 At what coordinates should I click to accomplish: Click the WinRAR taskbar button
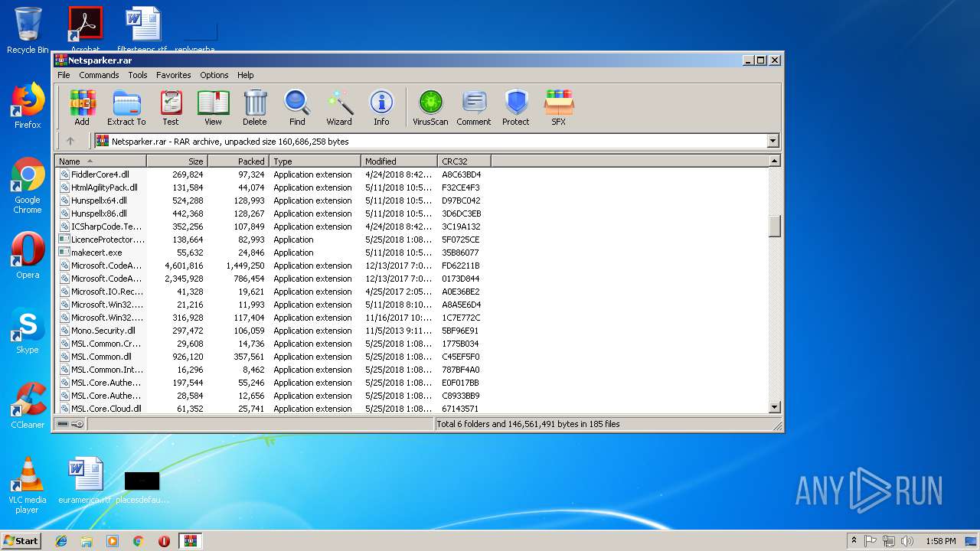click(191, 541)
